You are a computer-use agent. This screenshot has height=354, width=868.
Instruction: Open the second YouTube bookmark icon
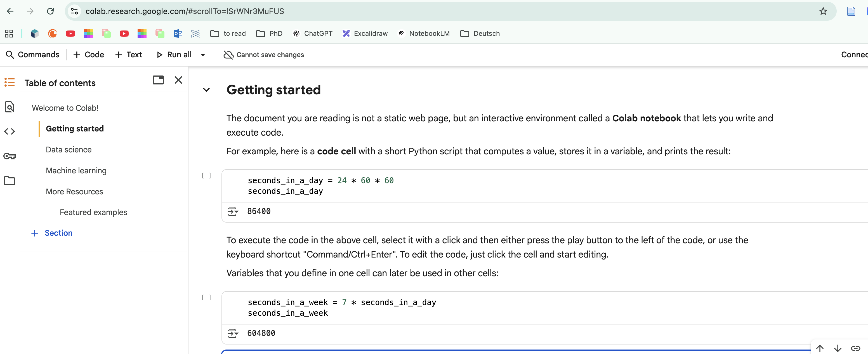(x=124, y=33)
